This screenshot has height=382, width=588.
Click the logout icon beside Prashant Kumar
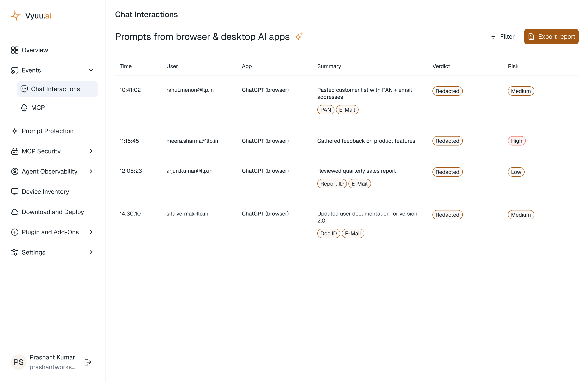point(88,362)
